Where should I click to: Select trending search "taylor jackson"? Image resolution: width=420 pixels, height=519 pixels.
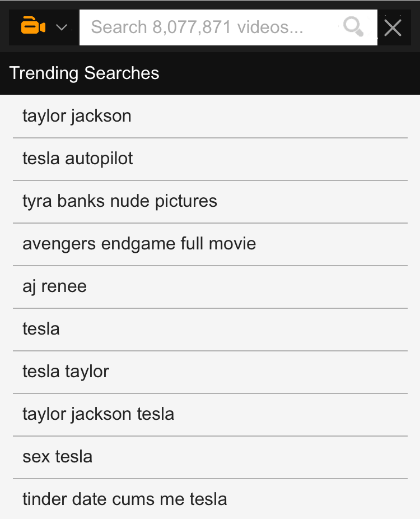click(x=77, y=116)
